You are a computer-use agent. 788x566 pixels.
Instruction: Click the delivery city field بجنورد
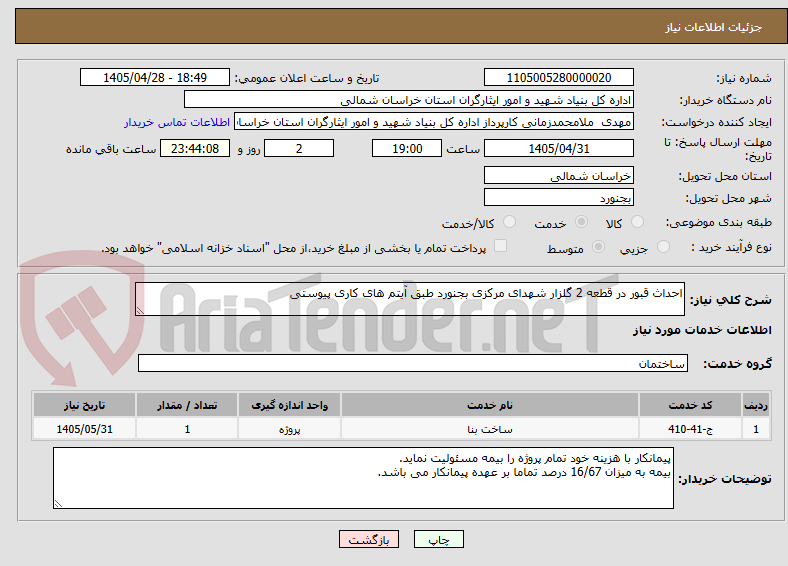pos(559,197)
